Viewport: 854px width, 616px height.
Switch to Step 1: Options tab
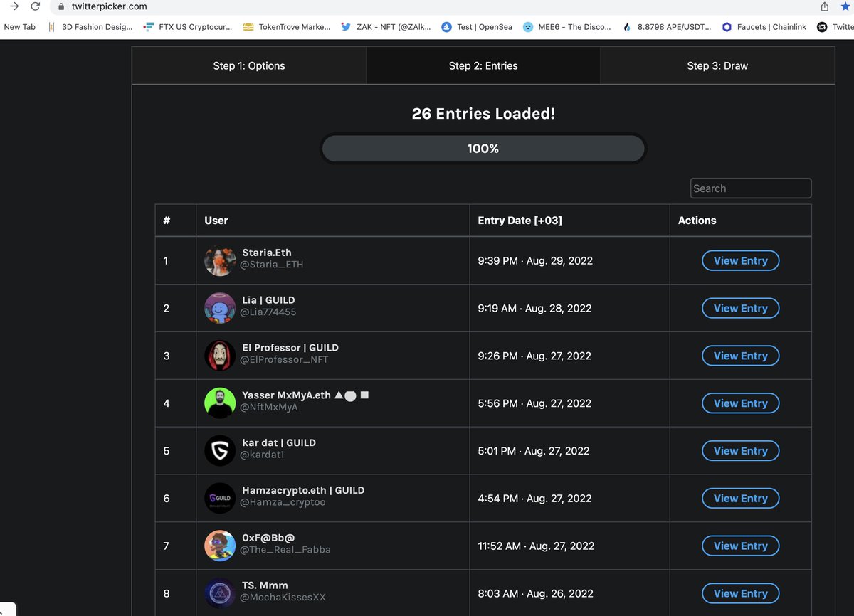pyautogui.click(x=249, y=65)
